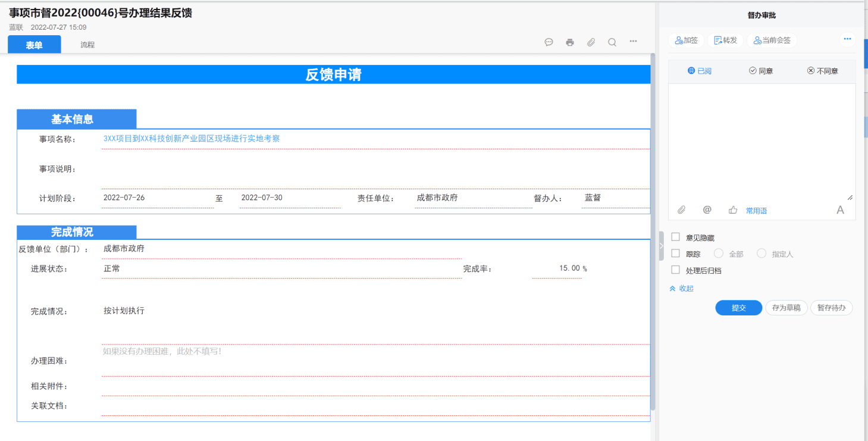Collapse the approval side panel with the arrow handle

pyautogui.click(x=662, y=246)
